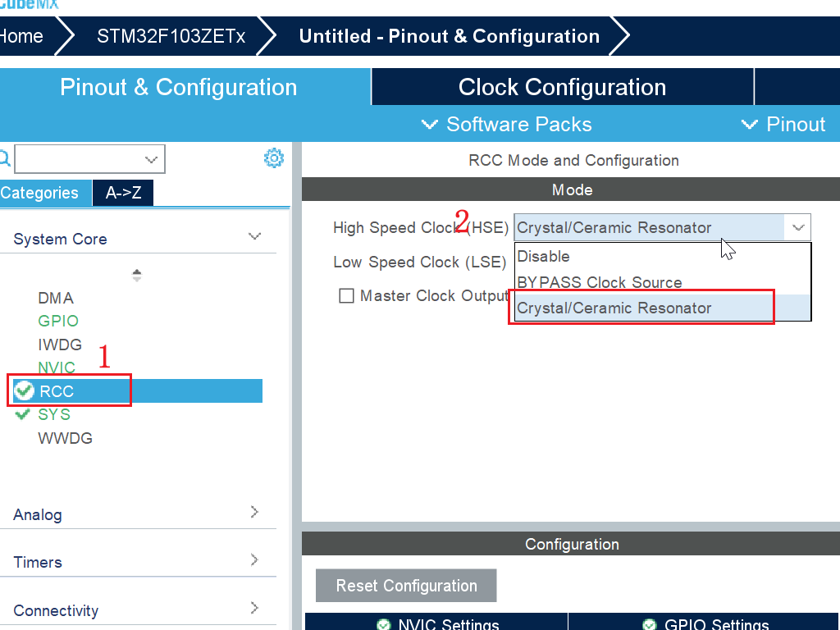840x630 pixels.
Task: Click the NVIC Settings tab check icon
Action: tap(384, 624)
